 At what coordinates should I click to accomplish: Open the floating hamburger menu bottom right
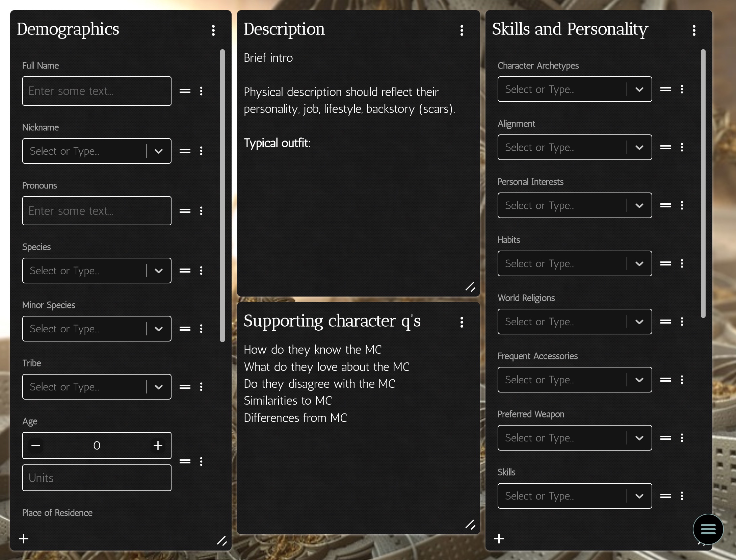708,529
